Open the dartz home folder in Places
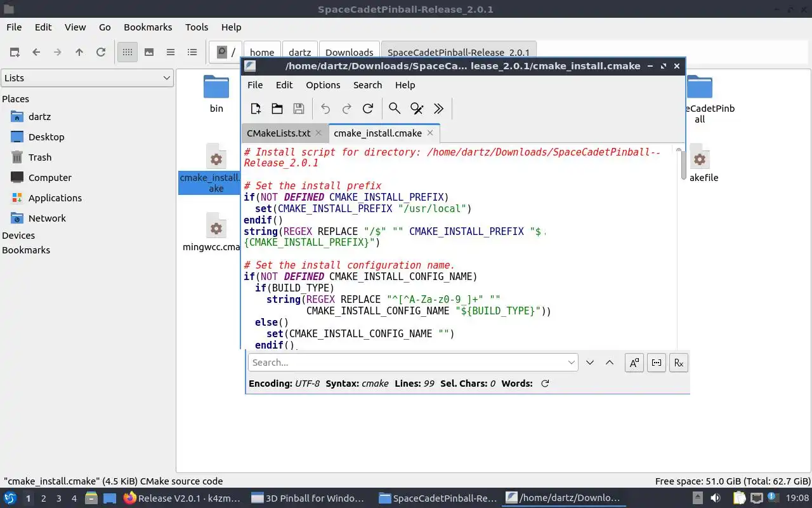812x508 pixels. coord(39,117)
